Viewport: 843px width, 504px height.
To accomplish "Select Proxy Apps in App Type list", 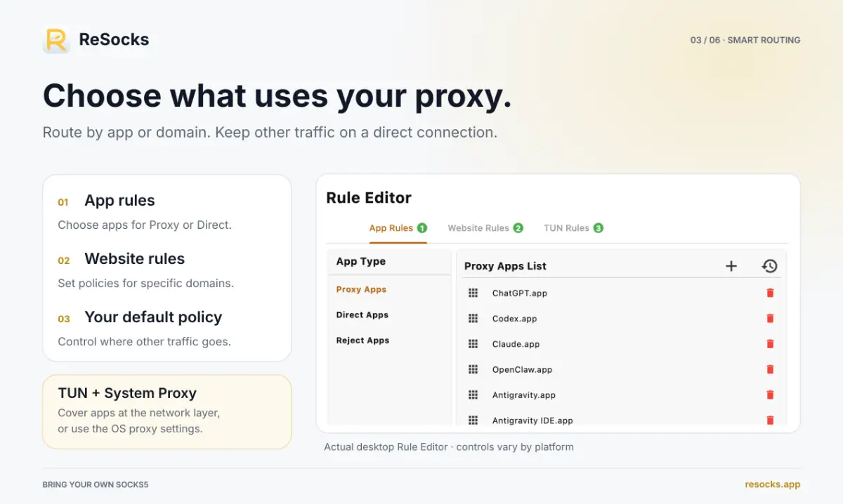I will 361,289.
